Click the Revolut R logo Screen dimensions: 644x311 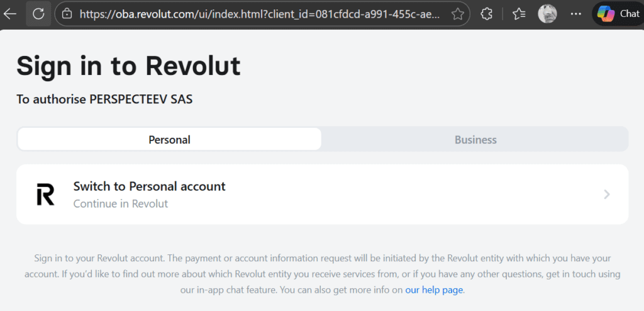point(45,195)
